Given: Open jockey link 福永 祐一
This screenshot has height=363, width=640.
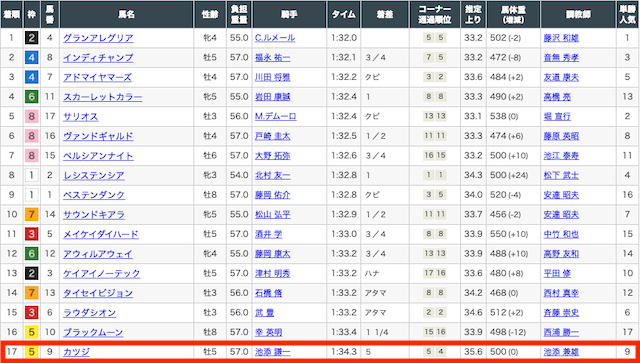Looking at the screenshot, I should click(273, 58).
